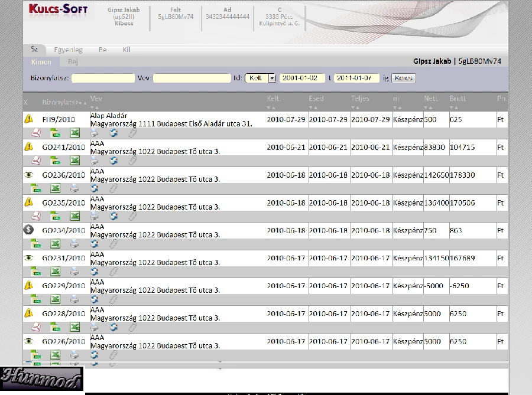Image resolution: width=532 pixels, height=395 pixels.
Task: Export invoice GO241/2010 to Excel
Action: pos(74,161)
